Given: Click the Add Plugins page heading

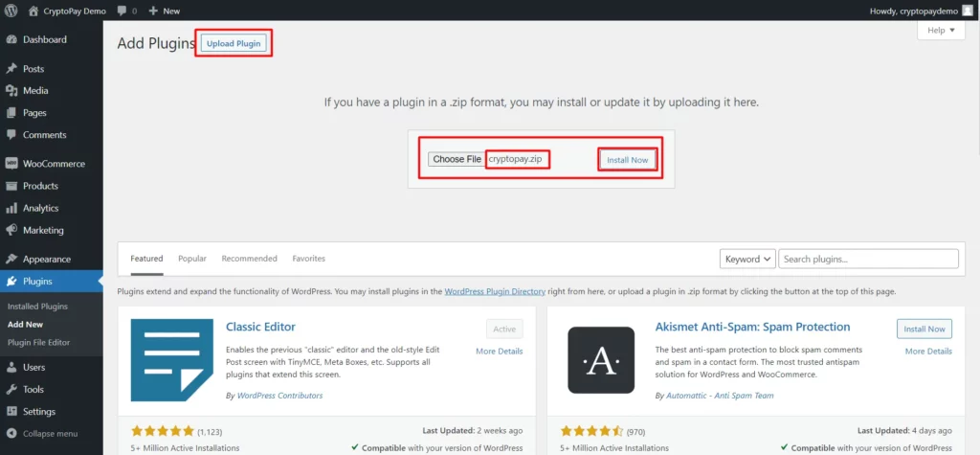Looking at the screenshot, I should (x=156, y=43).
